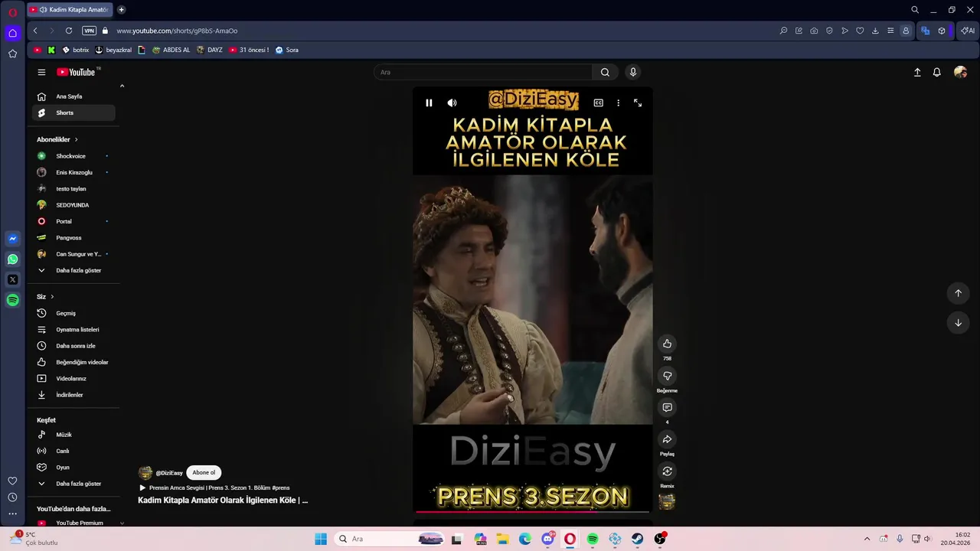Like the Short with 758 likes
The width and height of the screenshot is (980, 551).
pos(667,344)
